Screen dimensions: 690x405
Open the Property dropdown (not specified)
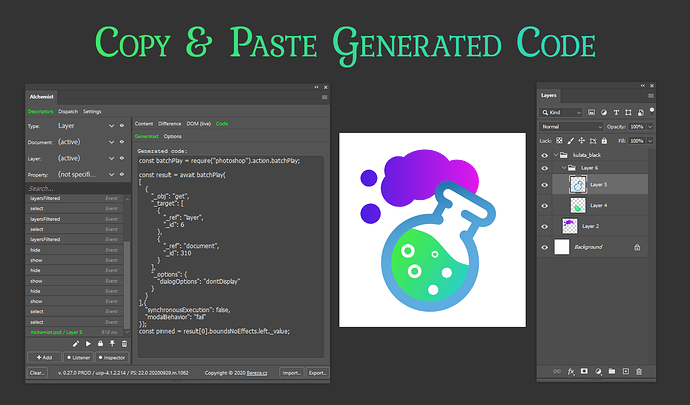(86, 174)
